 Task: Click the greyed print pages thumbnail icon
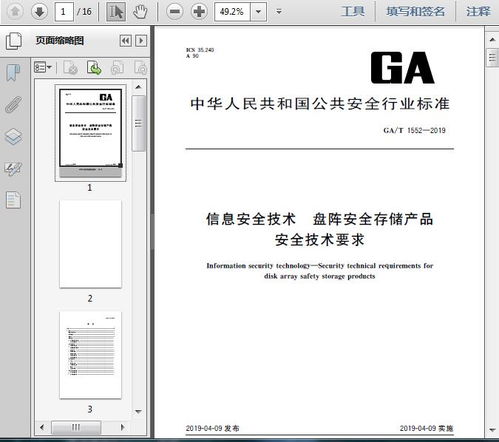tap(117, 68)
